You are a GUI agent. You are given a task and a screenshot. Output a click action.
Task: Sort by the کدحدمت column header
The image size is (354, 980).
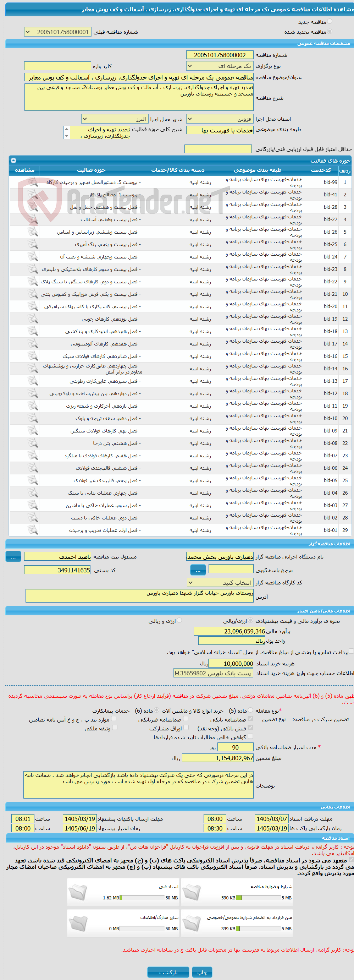[x=321, y=170]
